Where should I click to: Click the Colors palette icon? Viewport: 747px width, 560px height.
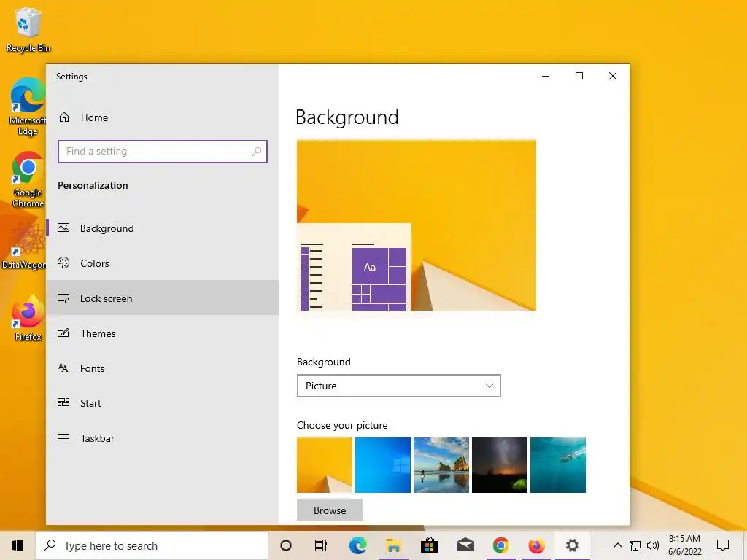click(x=63, y=262)
